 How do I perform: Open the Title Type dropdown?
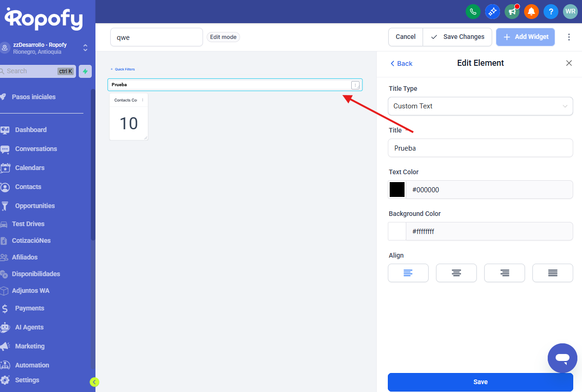pyautogui.click(x=480, y=106)
